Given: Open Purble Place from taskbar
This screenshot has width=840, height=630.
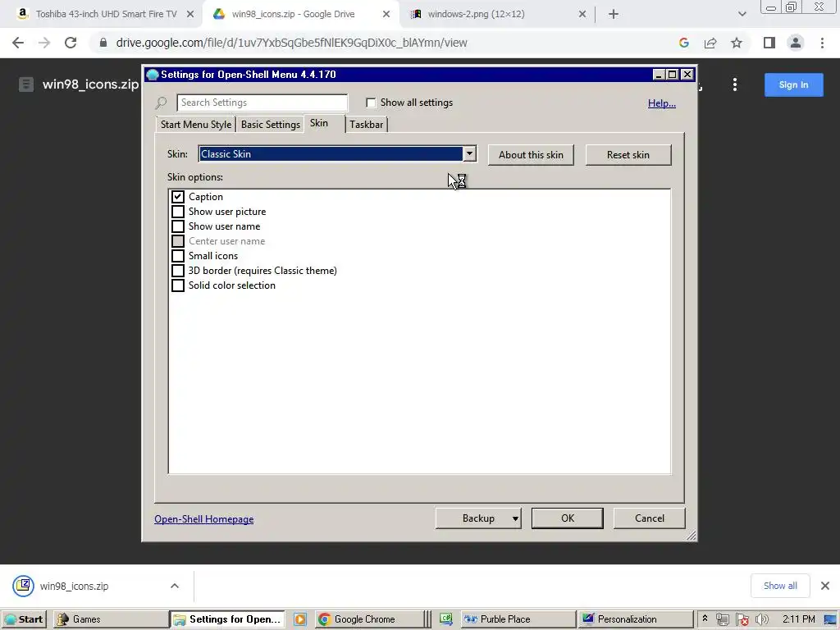Looking at the screenshot, I should coord(518,619).
